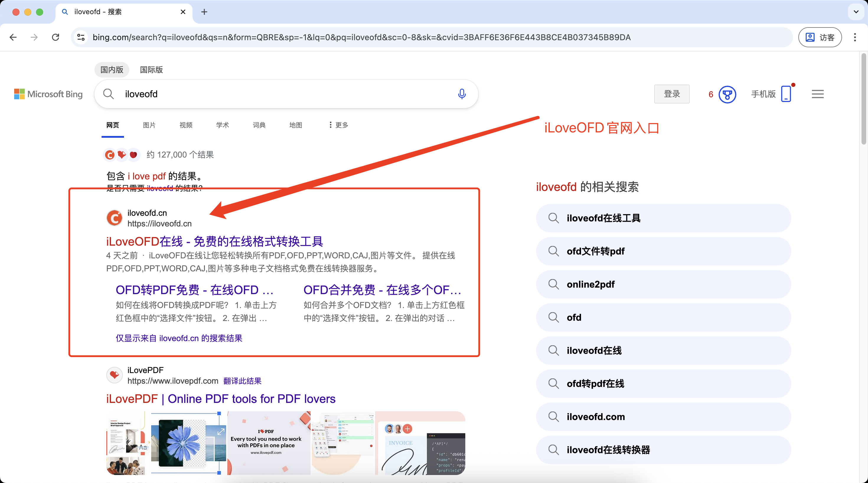Image resolution: width=868 pixels, height=483 pixels.
Task: Click the site information icon in address bar
Action: 81,37
